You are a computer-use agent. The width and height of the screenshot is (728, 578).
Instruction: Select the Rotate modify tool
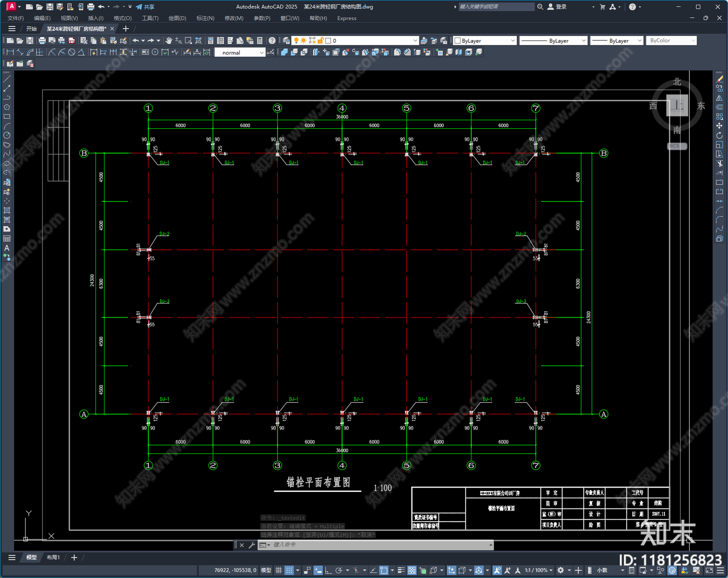coord(719,136)
